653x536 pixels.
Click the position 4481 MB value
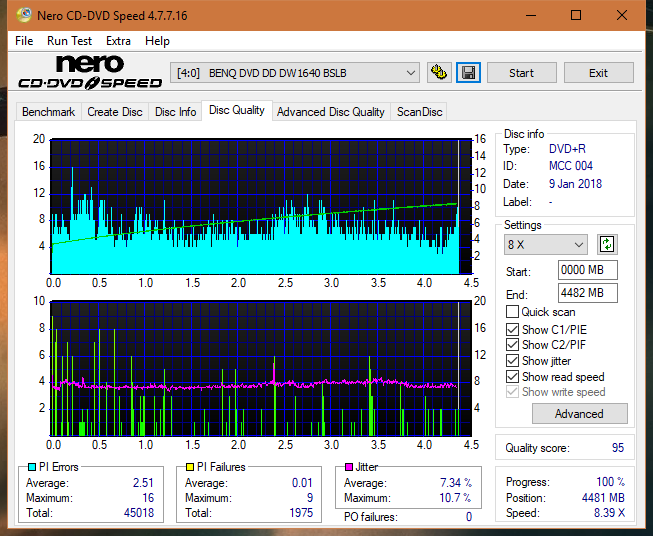coord(603,498)
